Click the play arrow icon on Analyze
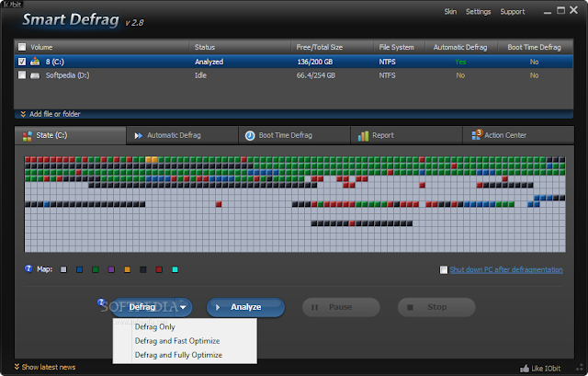Viewport: 588px width, 376px height. point(218,307)
